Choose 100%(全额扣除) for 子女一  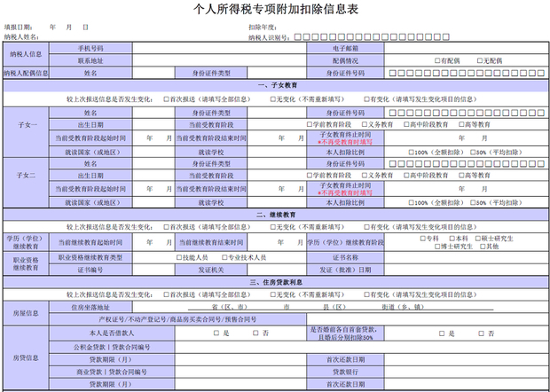click(411, 153)
